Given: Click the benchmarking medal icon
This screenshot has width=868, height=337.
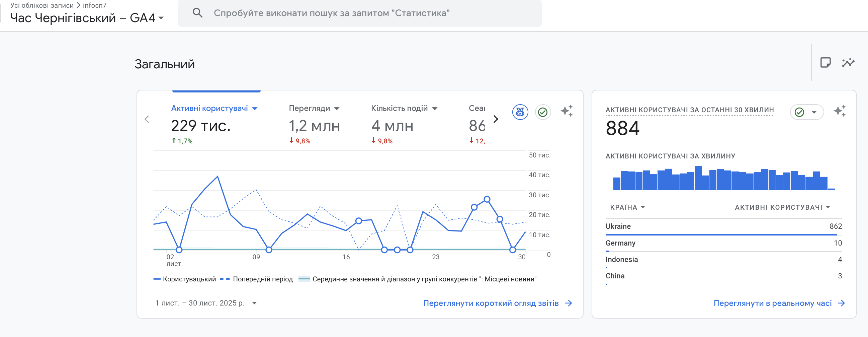Looking at the screenshot, I should pyautogui.click(x=521, y=113).
